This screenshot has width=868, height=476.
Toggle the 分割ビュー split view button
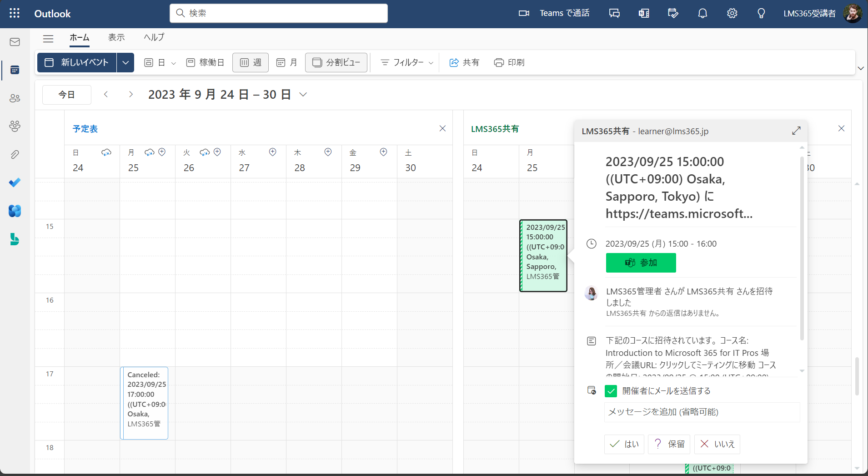pos(336,62)
